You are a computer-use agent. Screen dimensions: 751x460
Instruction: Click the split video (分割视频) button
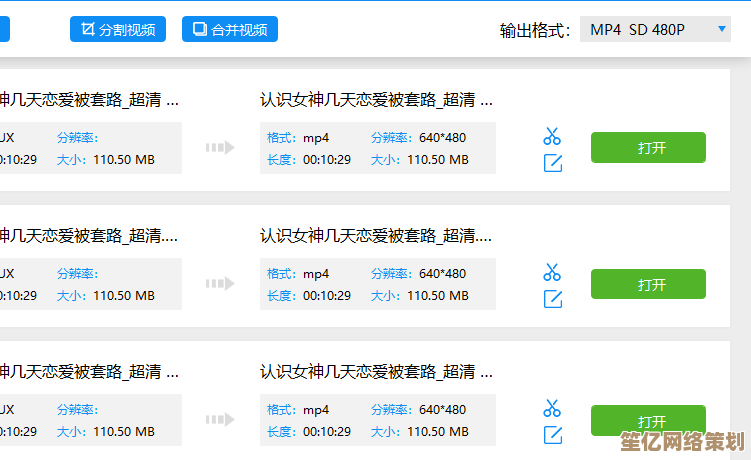118,29
